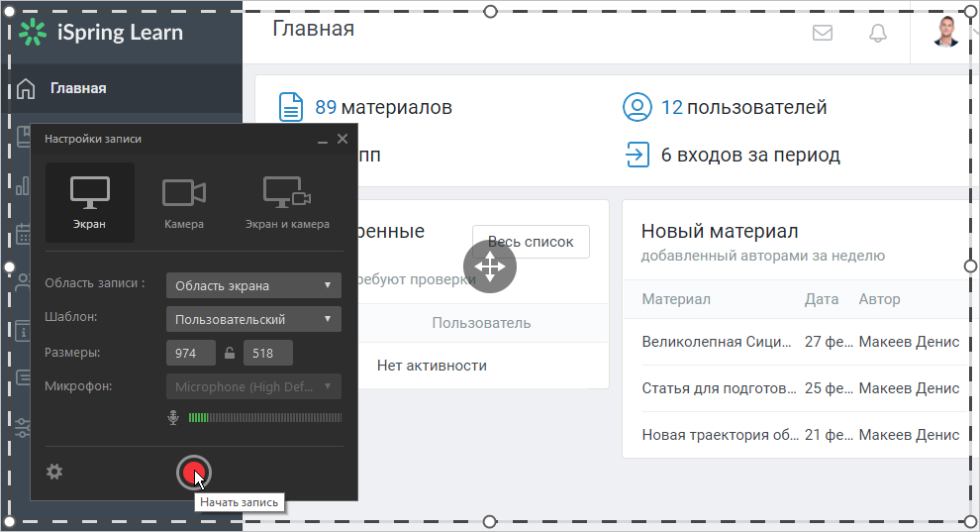Click the microphone icon below Микрофон

[173, 418]
